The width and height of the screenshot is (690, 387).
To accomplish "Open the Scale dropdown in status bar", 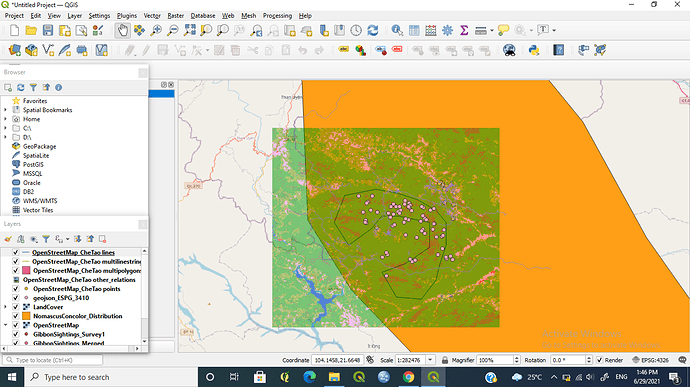I will [x=430, y=360].
